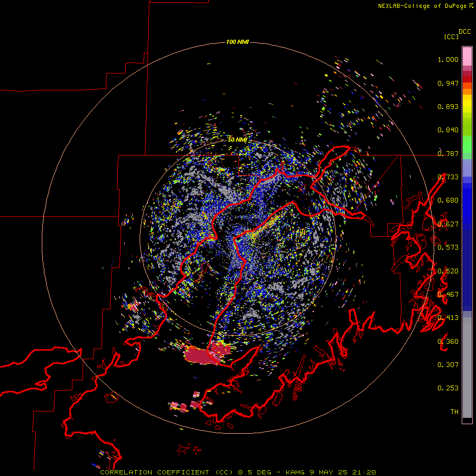Select the 0.307 scale value

(448, 365)
